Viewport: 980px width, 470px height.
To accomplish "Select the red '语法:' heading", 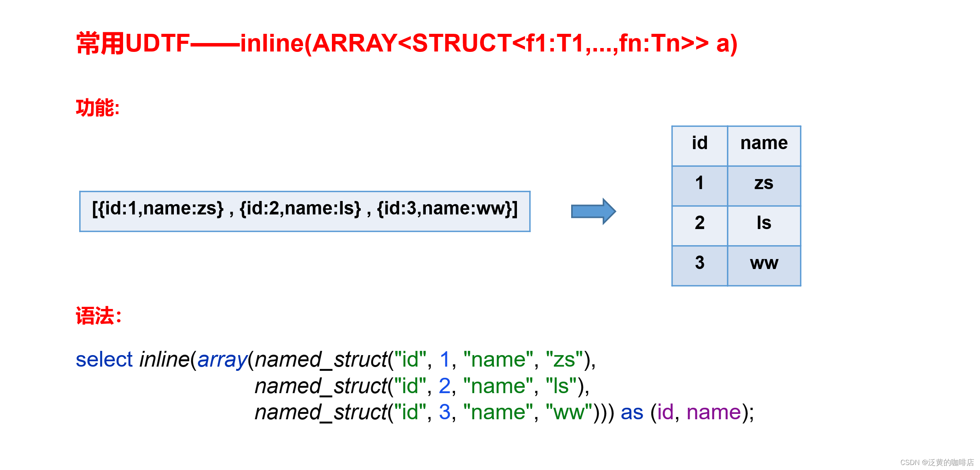I will tap(99, 316).
